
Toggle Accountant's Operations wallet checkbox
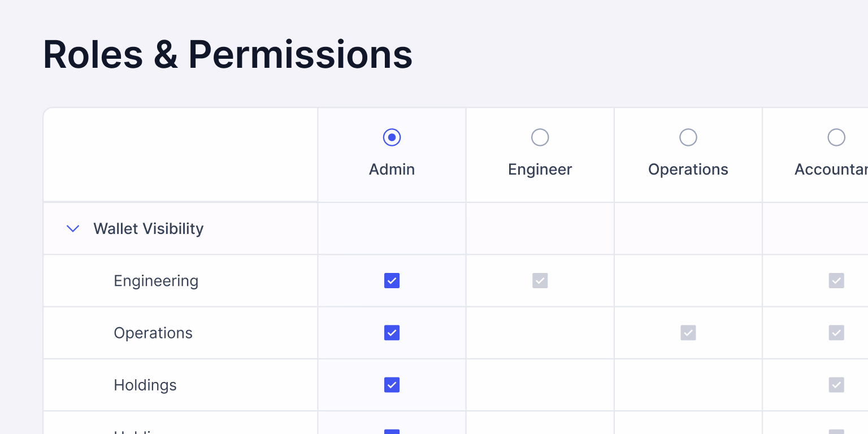tap(836, 333)
